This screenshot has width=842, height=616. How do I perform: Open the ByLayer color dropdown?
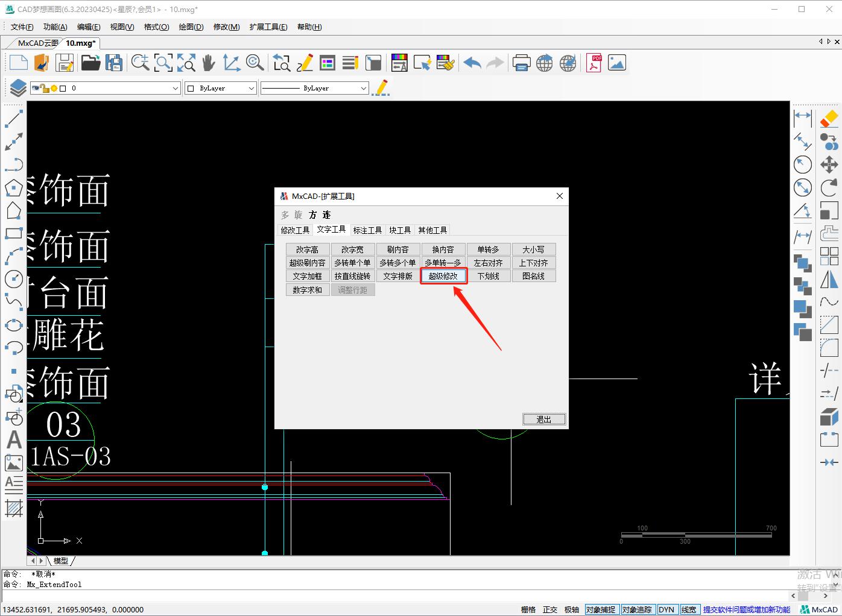pos(251,88)
